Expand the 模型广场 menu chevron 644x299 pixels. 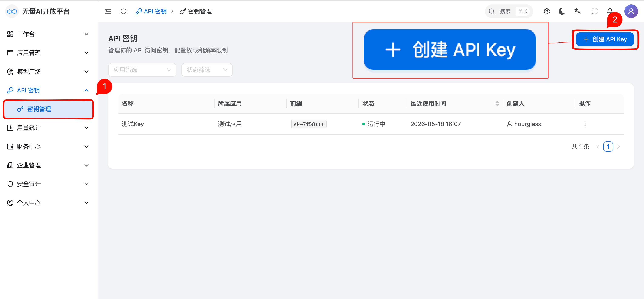pyautogui.click(x=86, y=72)
